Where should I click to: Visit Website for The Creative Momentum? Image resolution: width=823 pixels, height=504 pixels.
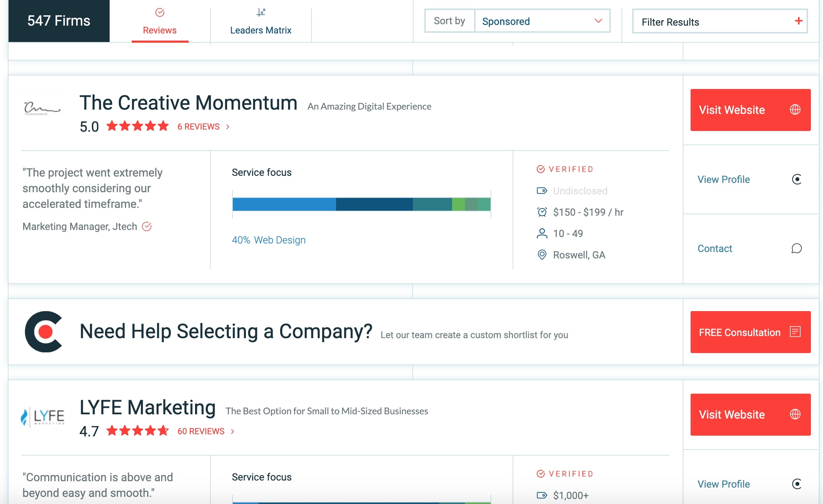point(750,110)
